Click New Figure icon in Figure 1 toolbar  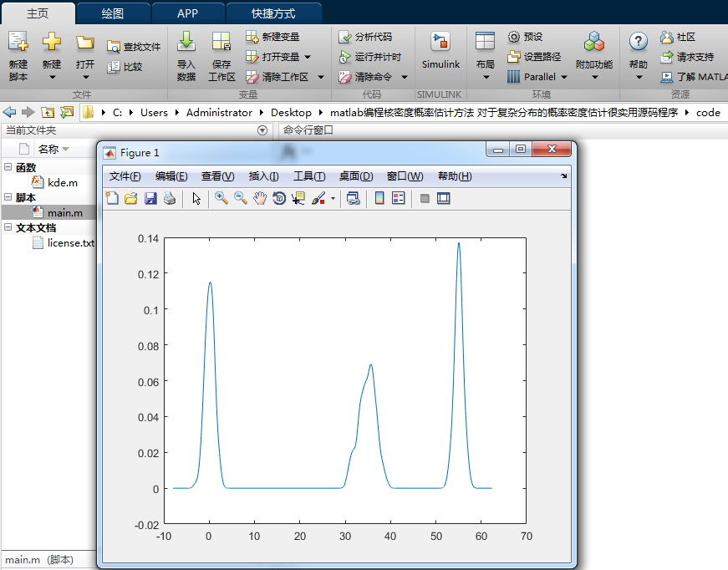112,199
